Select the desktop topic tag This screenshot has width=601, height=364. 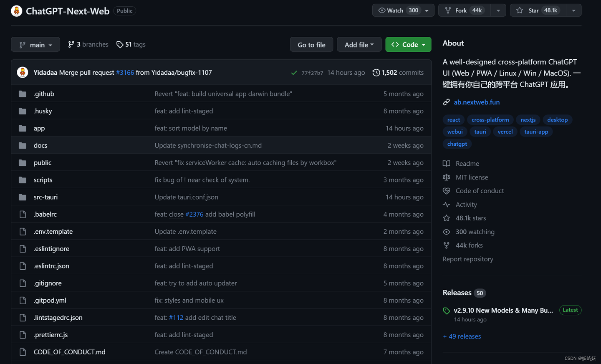tap(558, 120)
